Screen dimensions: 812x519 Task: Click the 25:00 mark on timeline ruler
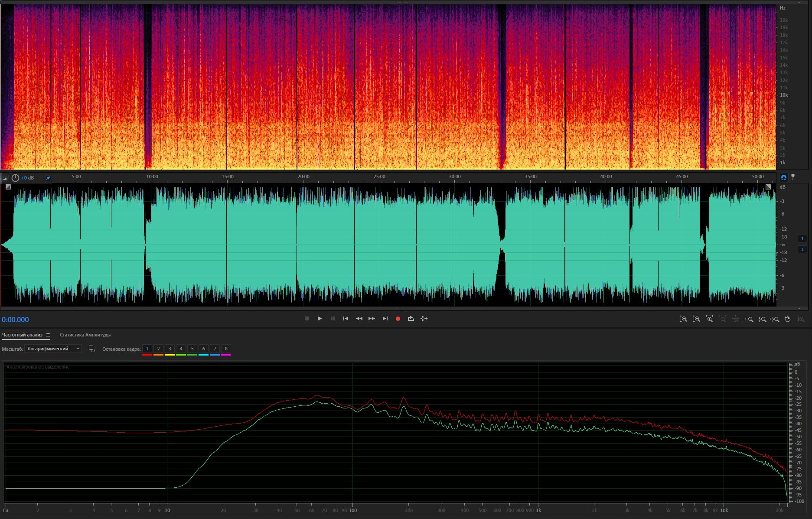tap(379, 177)
